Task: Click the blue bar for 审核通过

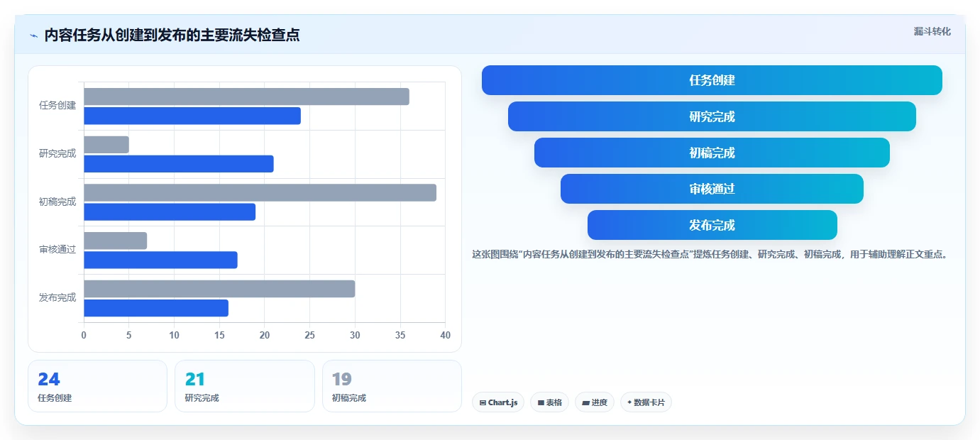Action: click(160, 260)
